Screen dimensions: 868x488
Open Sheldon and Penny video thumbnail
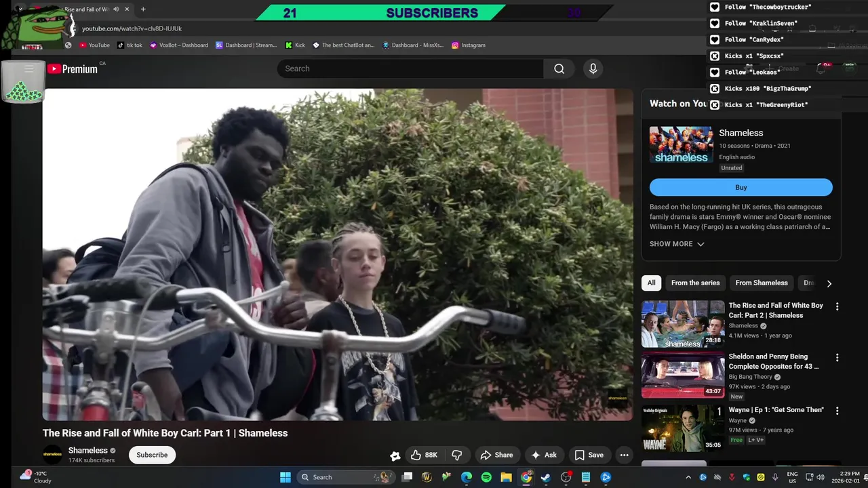683,375
